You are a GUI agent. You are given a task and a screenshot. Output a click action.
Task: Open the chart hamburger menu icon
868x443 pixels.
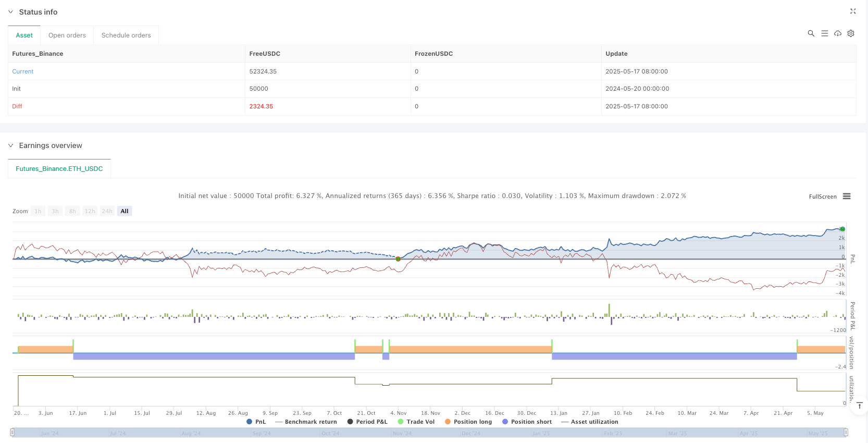pos(847,196)
